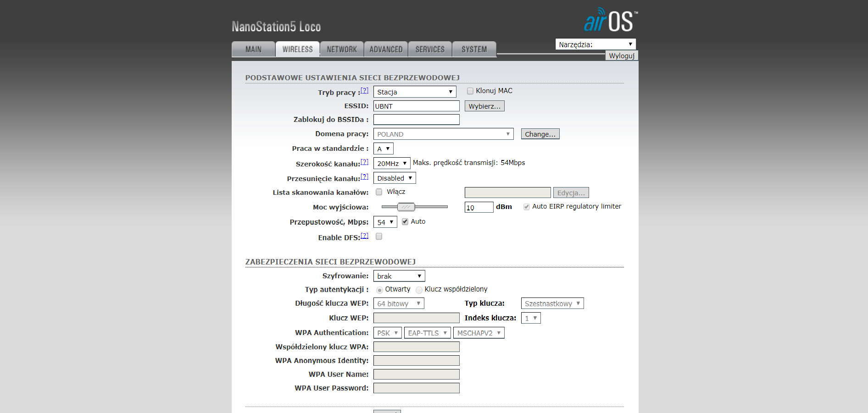Enable the Klonuj MAC checkbox
The image size is (868, 413).
coord(470,91)
